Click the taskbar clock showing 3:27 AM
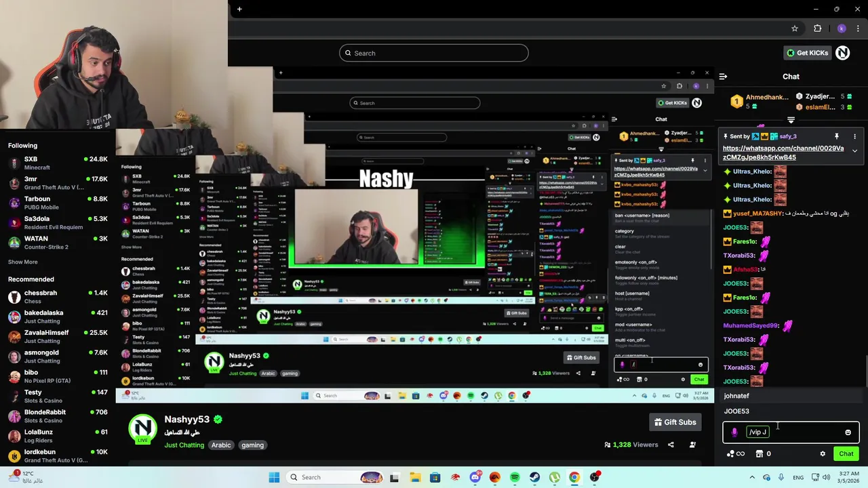The height and width of the screenshot is (488, 868). [x=849, y=477]
